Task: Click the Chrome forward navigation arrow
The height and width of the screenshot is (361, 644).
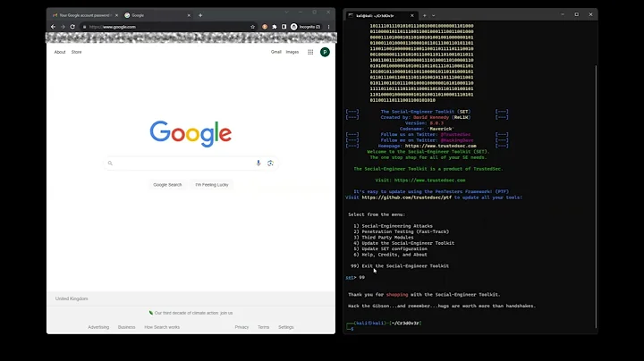Action: coord(63,27)
